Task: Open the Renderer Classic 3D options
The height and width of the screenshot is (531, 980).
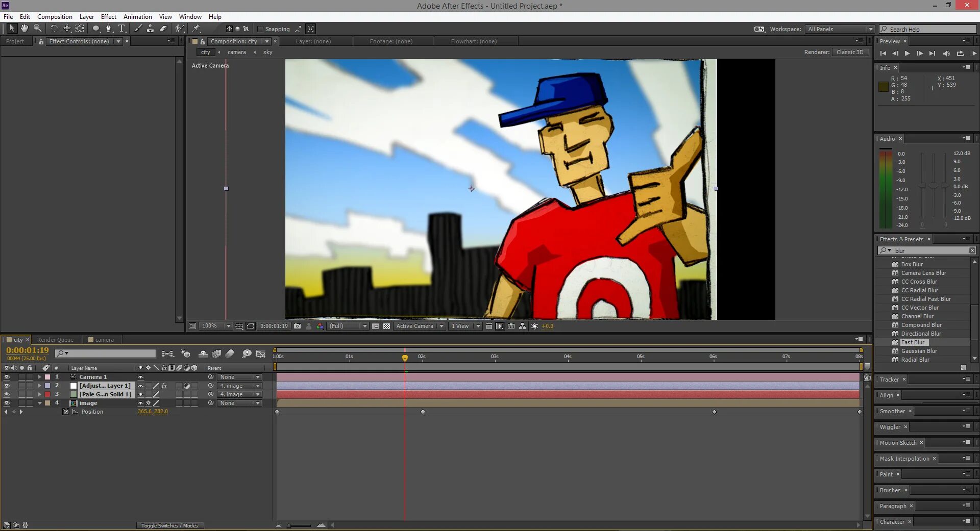Action: coord(850,52)
